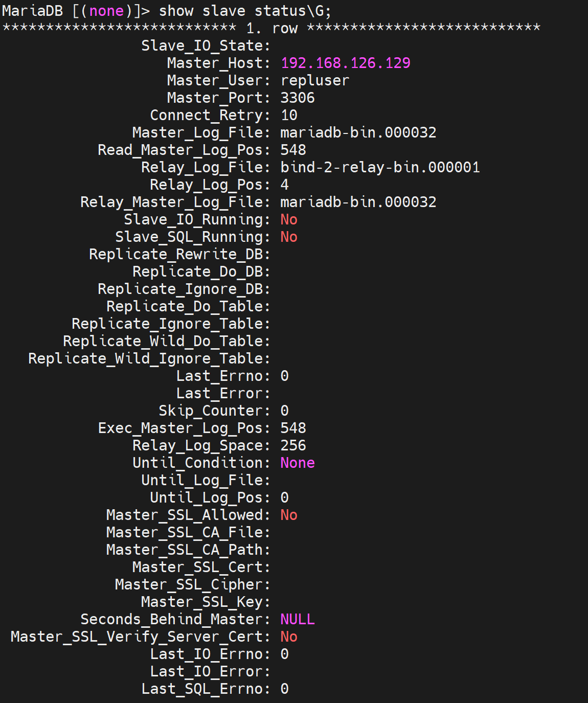
Task: Click the Read_Master_Log_Pos value 548
Action: pos(293,150)
